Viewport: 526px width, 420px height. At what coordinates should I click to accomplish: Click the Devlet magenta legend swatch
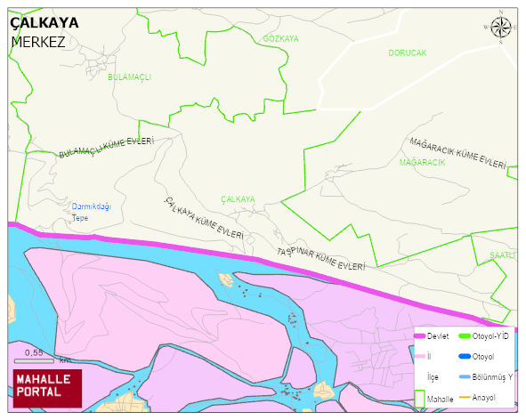coord(420,336)
